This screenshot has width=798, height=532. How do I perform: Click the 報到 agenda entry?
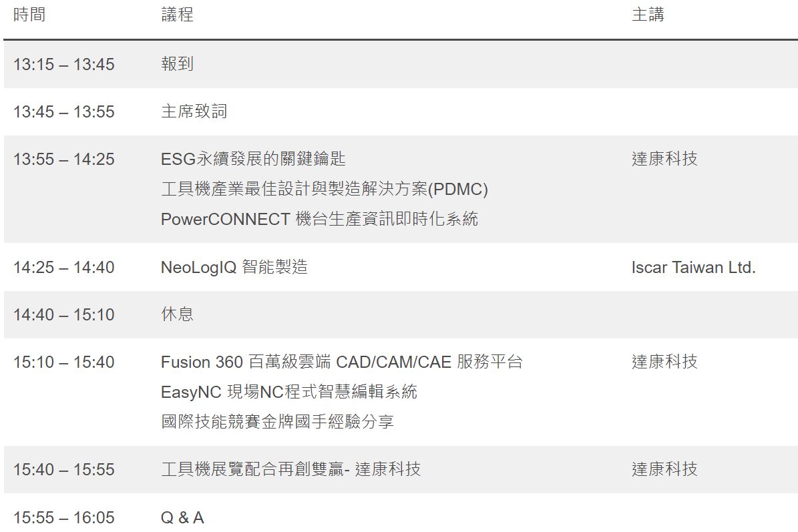tap(177, 64)
